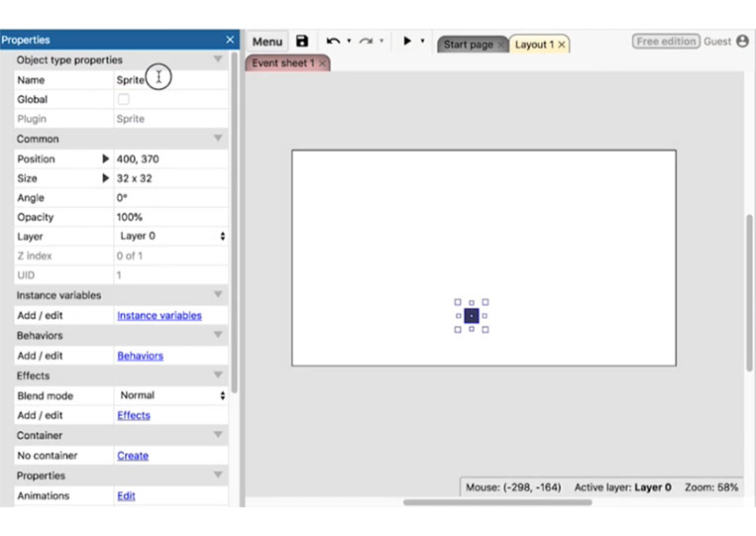Close the Layout 1 tab
The width and height of the screenshot is (756, 536).
(562, 45)
